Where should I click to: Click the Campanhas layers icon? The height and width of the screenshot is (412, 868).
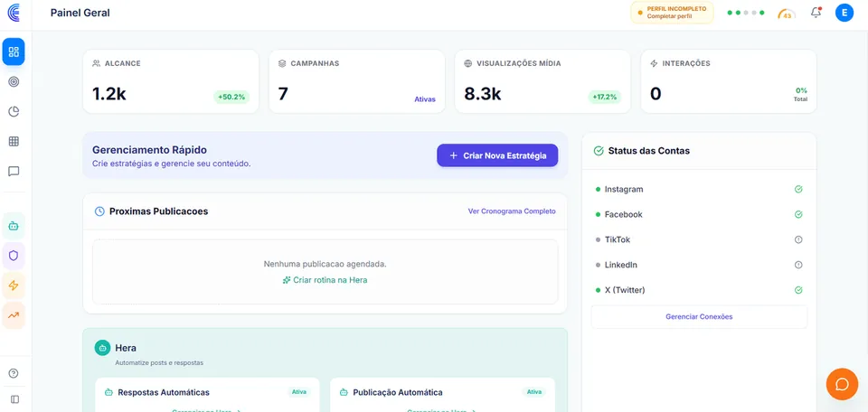coord(282,63)
